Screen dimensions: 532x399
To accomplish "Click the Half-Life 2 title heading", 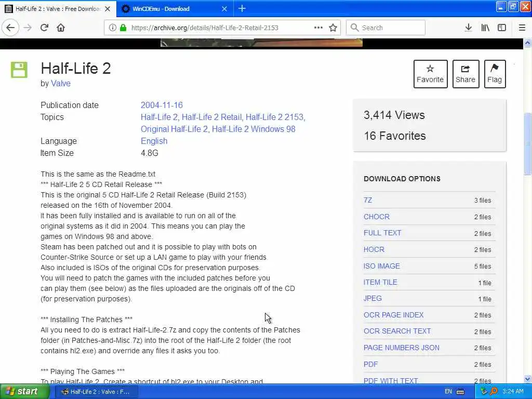I will pos(76,69).
